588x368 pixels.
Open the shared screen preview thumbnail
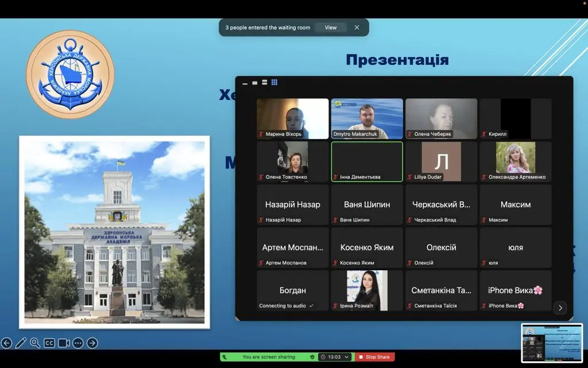pos(551,343)
